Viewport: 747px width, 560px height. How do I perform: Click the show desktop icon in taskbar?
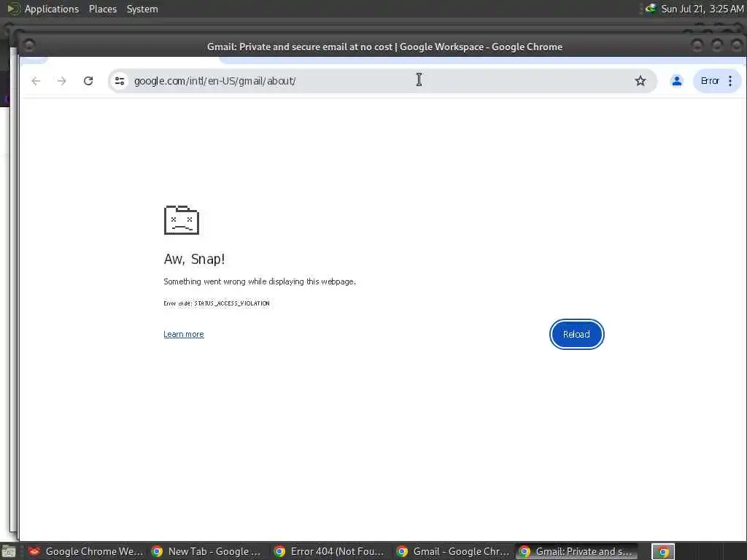click(x=9, y=551)
